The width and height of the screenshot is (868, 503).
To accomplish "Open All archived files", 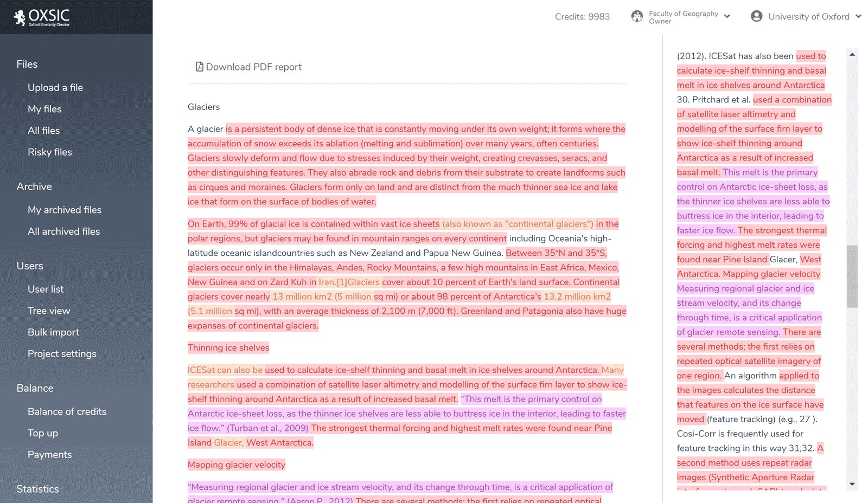I will pyautogui.click(x=63, y=231).
